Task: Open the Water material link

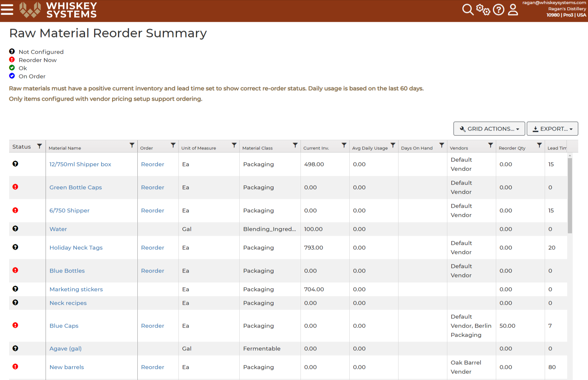Action: [58, 229]
